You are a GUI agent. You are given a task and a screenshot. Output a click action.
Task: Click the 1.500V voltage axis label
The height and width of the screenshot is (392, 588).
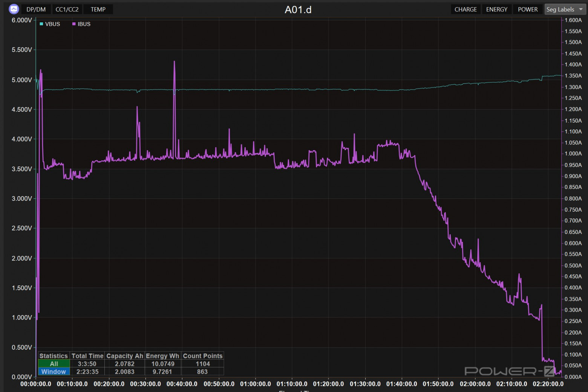22,288
